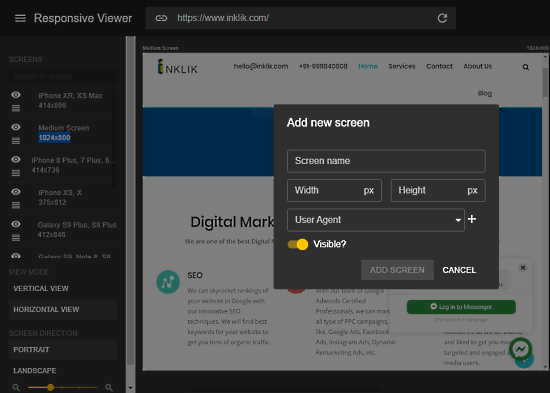Image resolution: width=550 pixels, height=393 pixels.
Task: Open About Us in site navigation
Action: point(478,66)
